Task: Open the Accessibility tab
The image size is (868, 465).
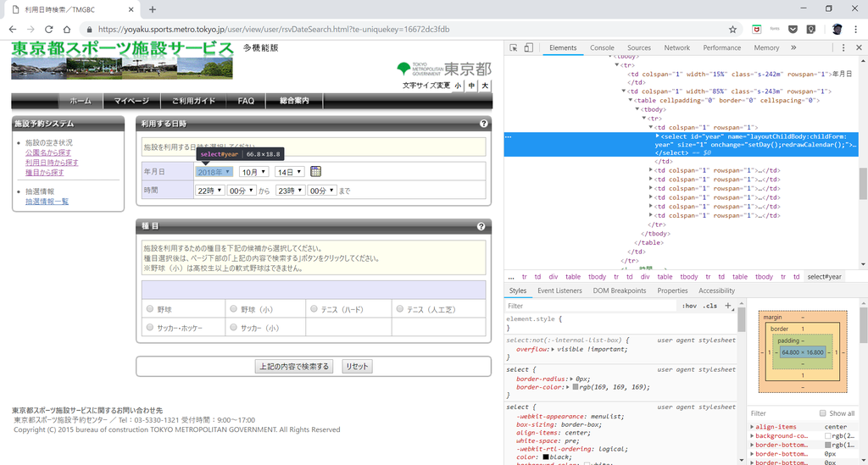Action: click(716, 291)
